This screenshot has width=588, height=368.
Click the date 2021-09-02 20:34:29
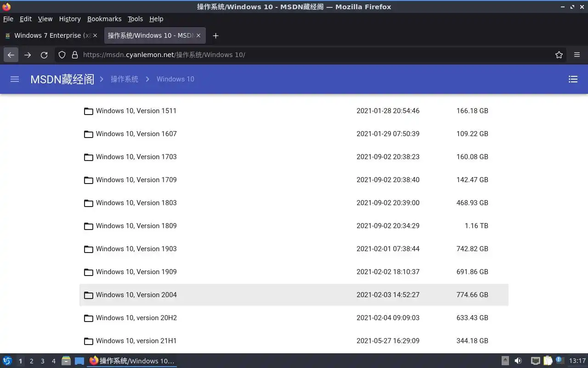pos(388,226)
